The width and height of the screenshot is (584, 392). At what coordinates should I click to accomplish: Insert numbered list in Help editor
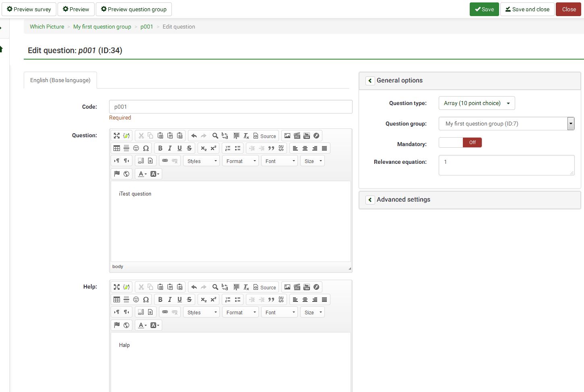coord(228,299)
